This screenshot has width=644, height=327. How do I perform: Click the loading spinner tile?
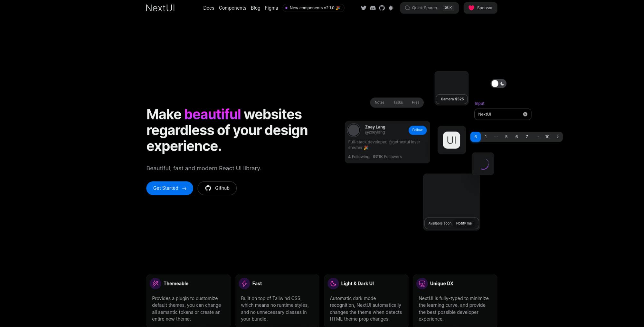coord(483,164)
